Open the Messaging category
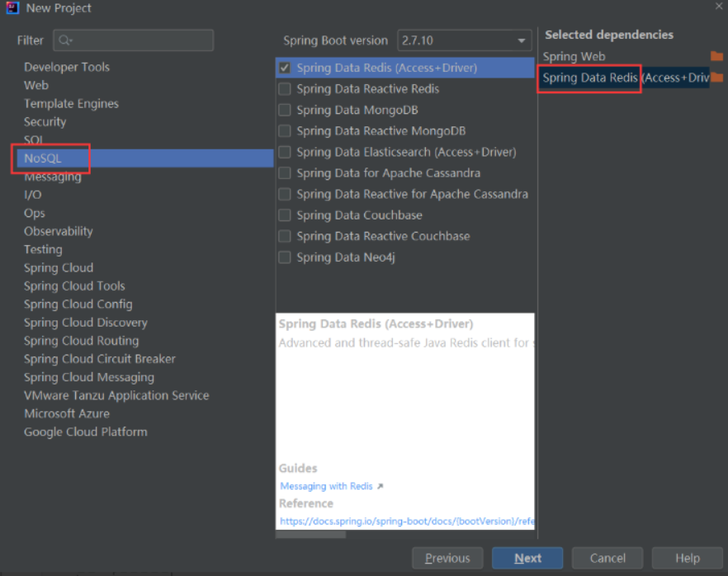This screenshot has width=728, height=576. 53,177
